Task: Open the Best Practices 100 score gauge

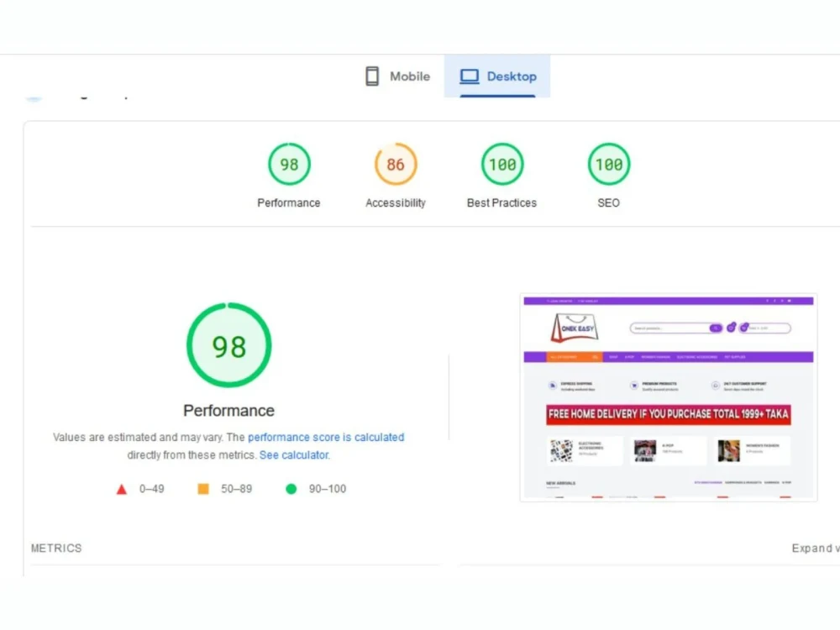Action: [502, 164]
